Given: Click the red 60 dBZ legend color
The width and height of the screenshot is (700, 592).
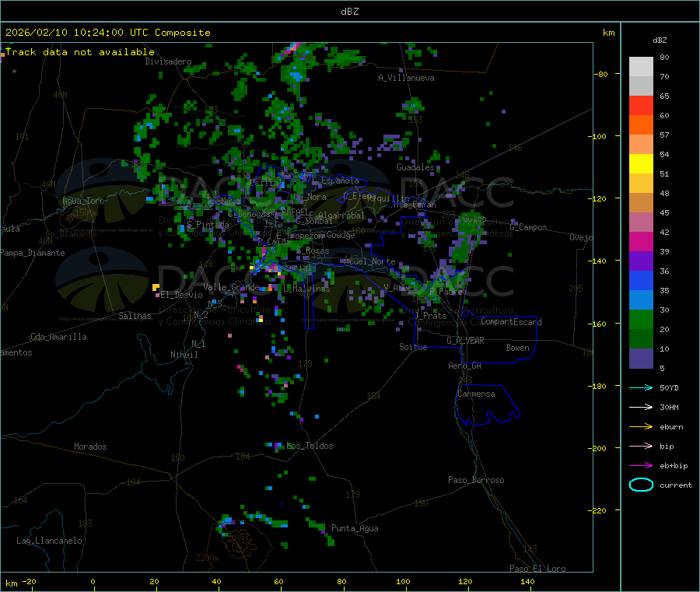Looking at the screenshot, I should click(x=641, y=105).
